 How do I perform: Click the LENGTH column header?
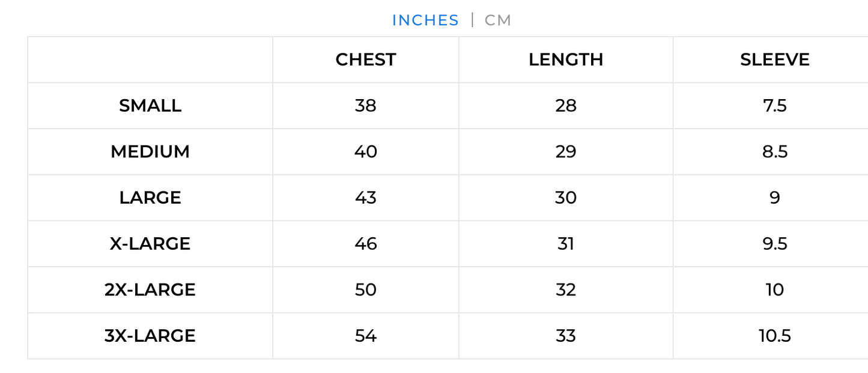point(566,59)
